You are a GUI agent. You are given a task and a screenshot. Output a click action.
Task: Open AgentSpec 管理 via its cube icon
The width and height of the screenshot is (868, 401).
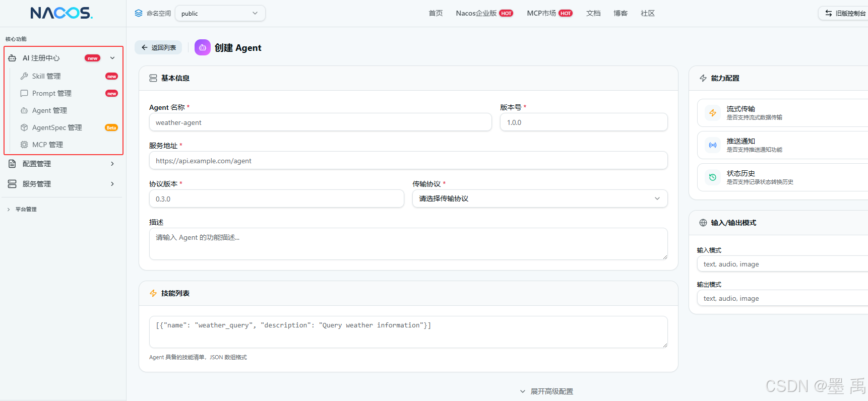pyautogui.click(x=24, y=127)
